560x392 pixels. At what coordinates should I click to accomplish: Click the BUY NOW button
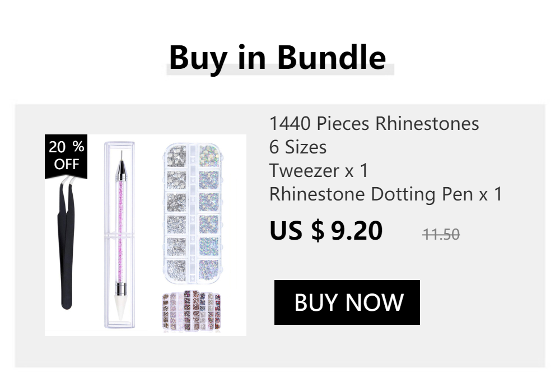click(347, 302)
